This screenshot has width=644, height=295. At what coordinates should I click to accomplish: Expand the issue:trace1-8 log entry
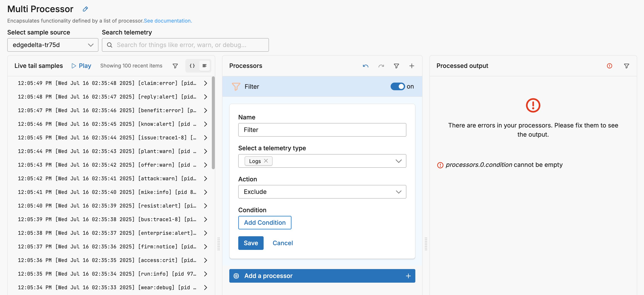(205, 138)
